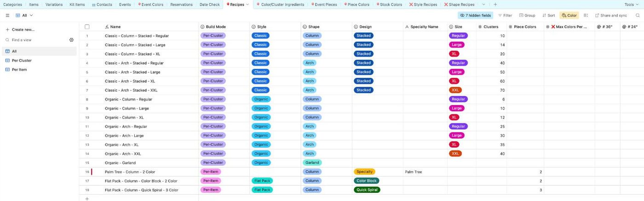Screen dimensions: 644x201
Task: Click the search magnifier icon in toolbar
Action: (638, 15)
